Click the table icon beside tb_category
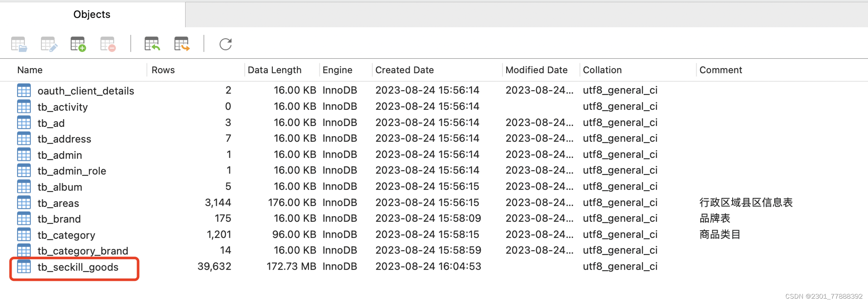Viewport: 868px width, 303px height. pos(24,234)
